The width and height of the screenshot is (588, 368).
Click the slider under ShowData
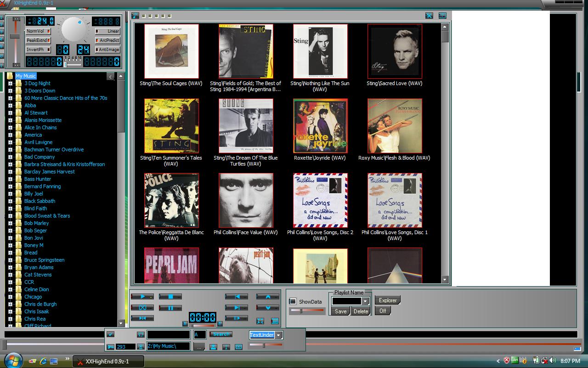pos(307,311)
